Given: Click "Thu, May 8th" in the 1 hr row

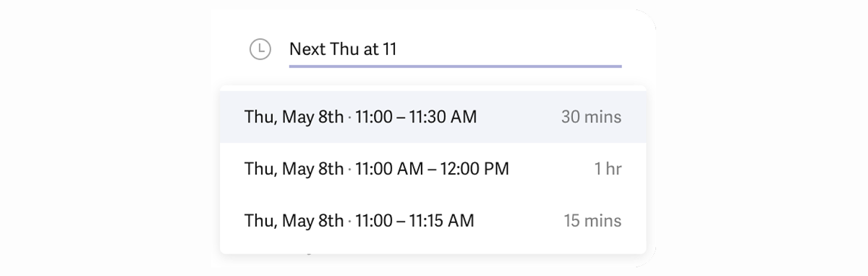Looking at the screenshot, I should point(294,169).
